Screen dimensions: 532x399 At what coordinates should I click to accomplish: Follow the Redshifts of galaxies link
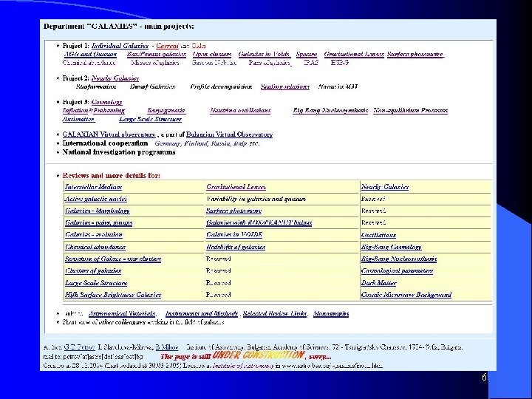(236, 247)
